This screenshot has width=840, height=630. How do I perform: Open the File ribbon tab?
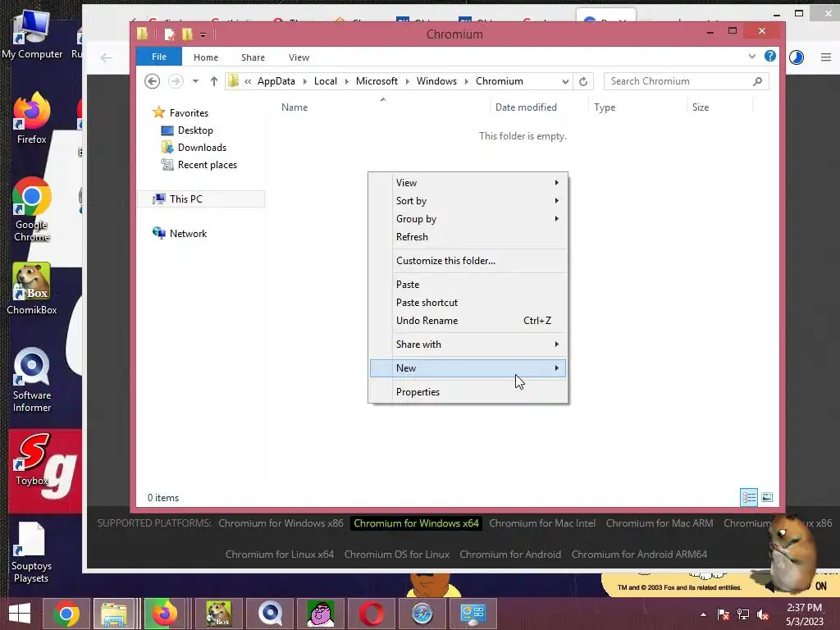pos(159,57)
